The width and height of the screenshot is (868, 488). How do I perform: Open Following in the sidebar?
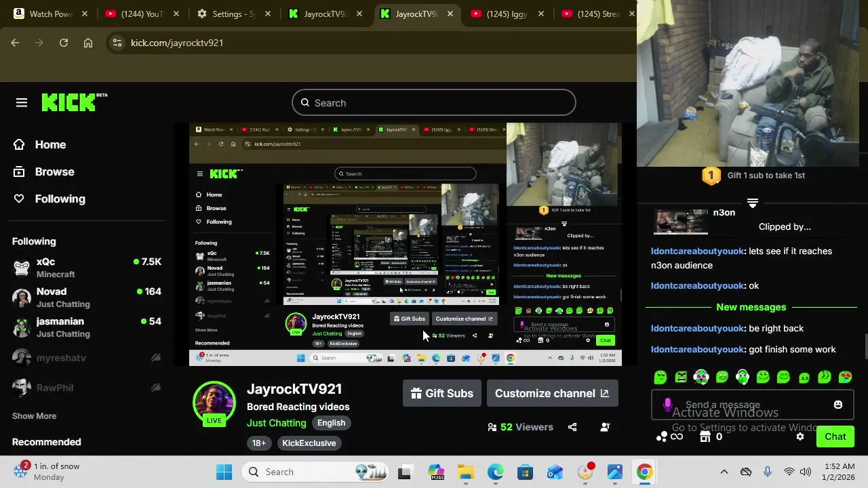pyautogui.click(x=60, y=199)
